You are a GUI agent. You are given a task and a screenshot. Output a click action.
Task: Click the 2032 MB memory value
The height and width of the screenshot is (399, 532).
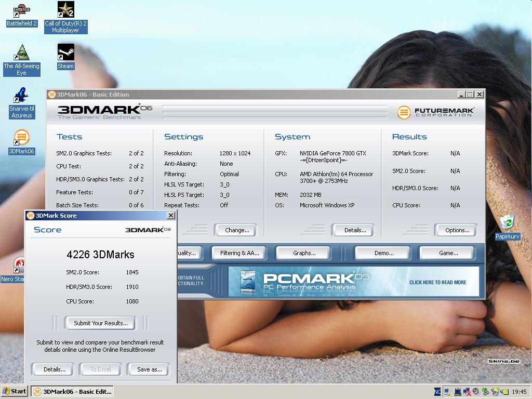pos(311,195)
